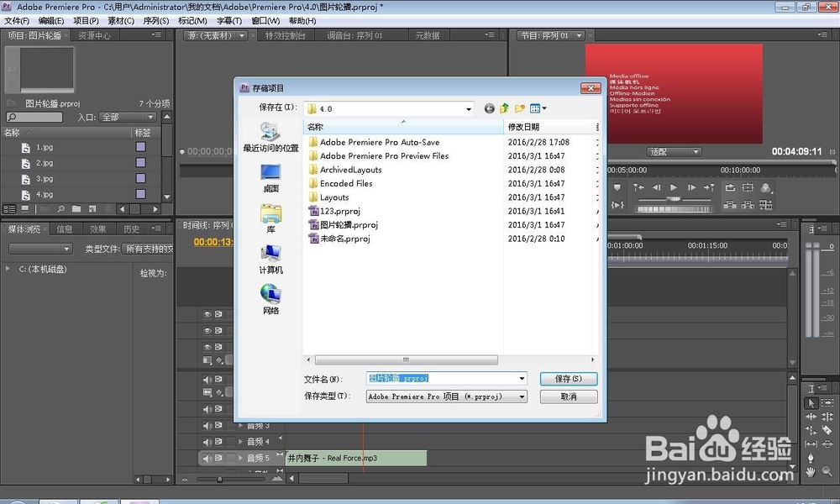The height and width of the screenshot is (504, 840).
Task: Click the 取消 button
Action: (569, 396)
